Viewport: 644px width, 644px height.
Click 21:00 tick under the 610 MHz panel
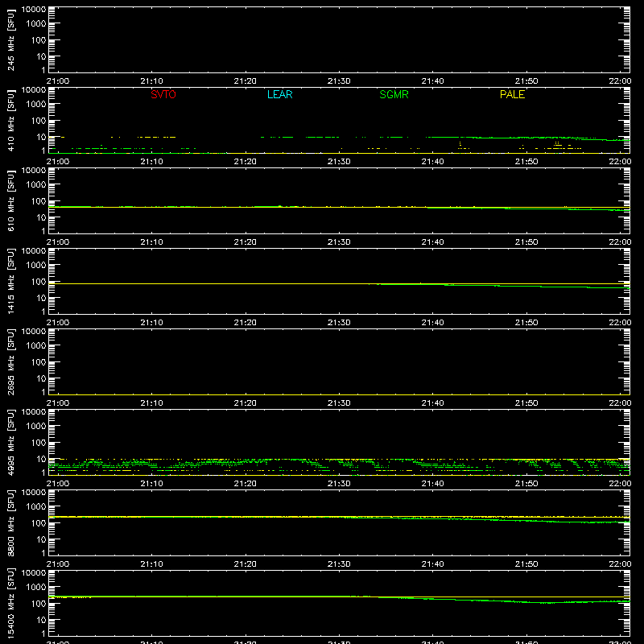click(x=58, y=242)
